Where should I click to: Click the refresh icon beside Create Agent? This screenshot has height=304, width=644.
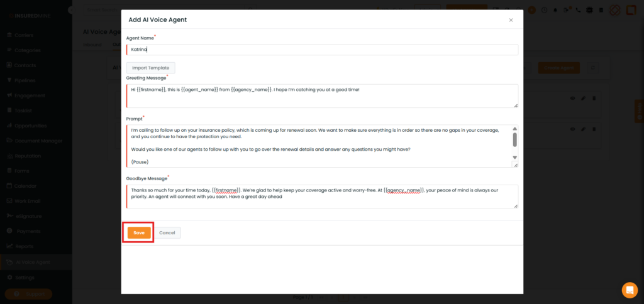point(592,68)
